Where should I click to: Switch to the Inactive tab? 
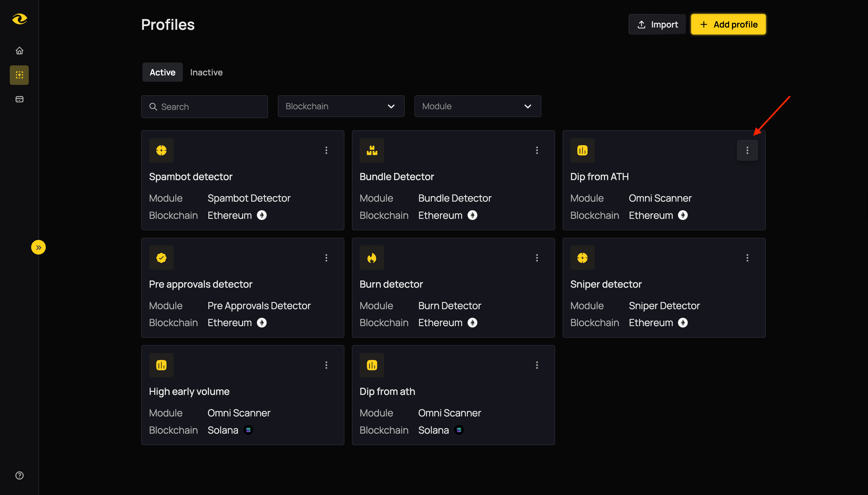tap(206, 72)
